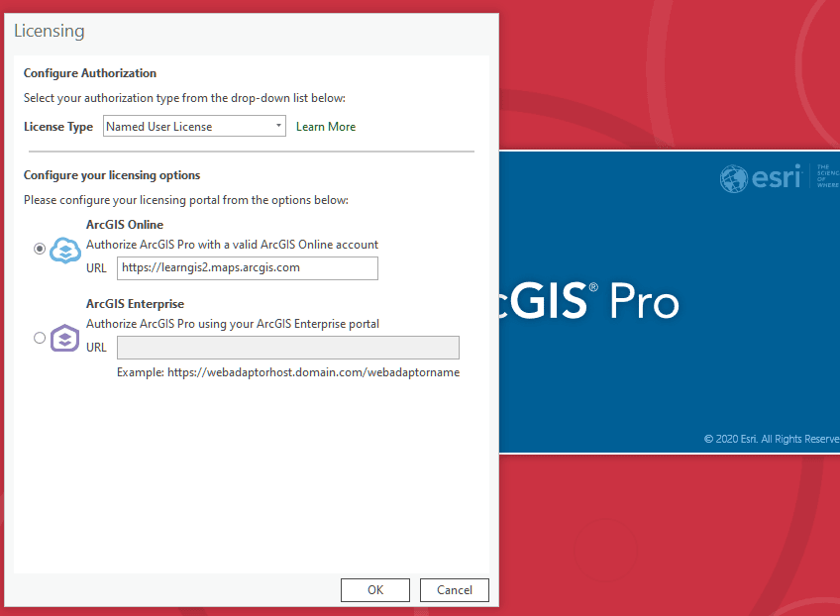
Task: Click the ArcGIS Enterprise hexagon icon
Action: point(65,339)
